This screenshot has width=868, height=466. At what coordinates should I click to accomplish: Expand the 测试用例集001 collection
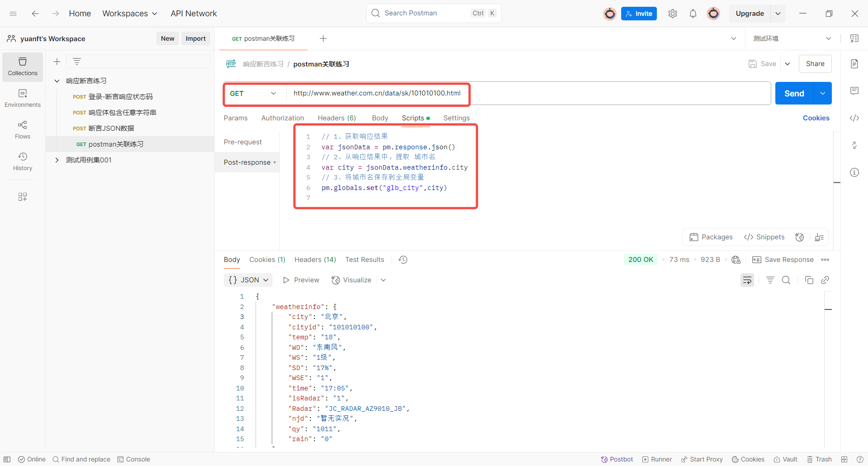pyautogui.click(x=57, y=160)
